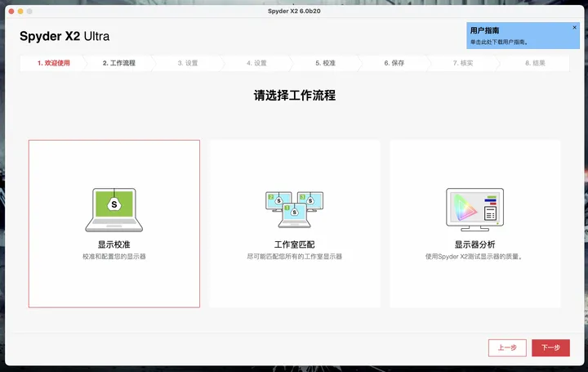
Task: Click the 显示校准 title text
Action: [114, 244]
